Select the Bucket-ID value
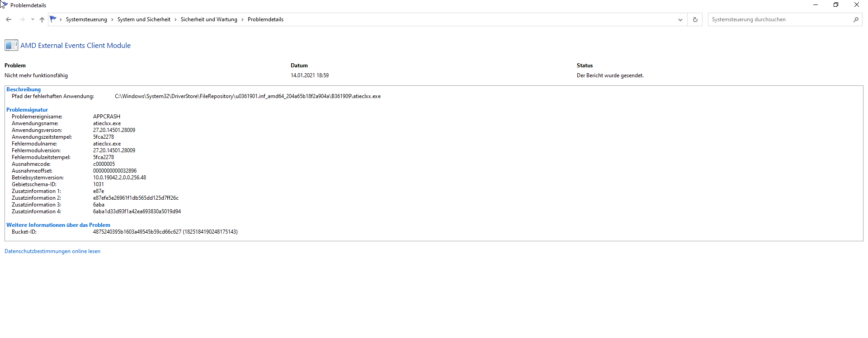868x338 pixels. tap(165, 232)
